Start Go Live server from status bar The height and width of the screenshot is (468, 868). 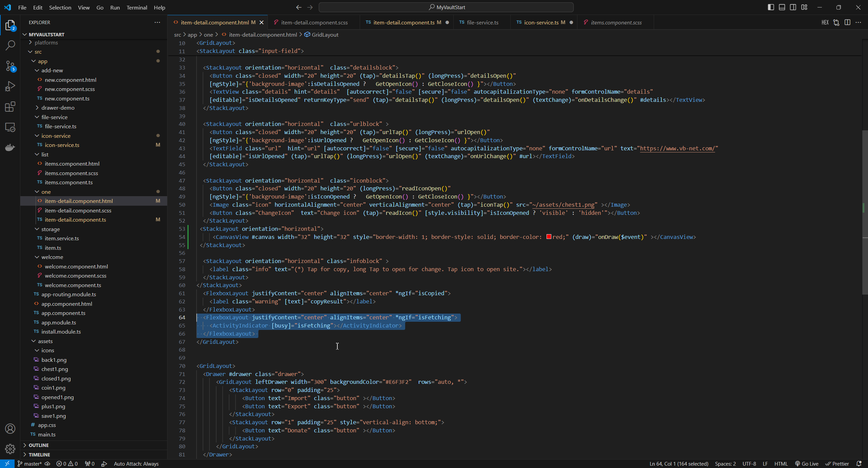click(807, 463)
